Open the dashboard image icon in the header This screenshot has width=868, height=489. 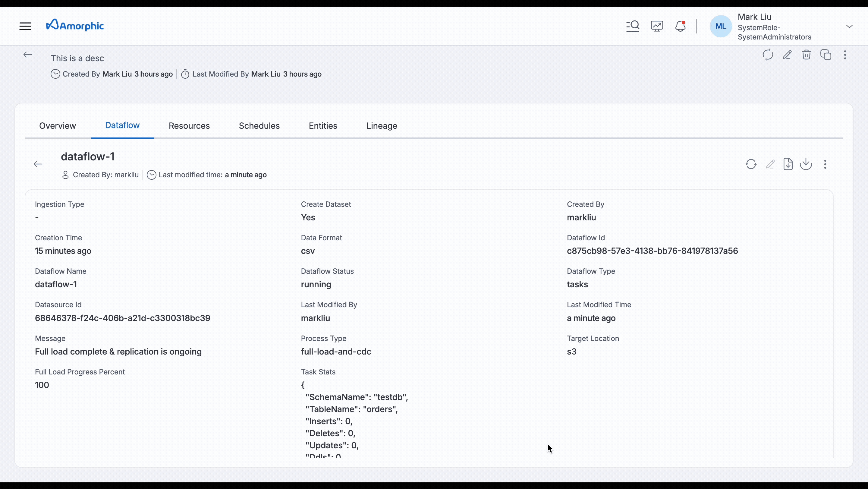tap(657, 26)
